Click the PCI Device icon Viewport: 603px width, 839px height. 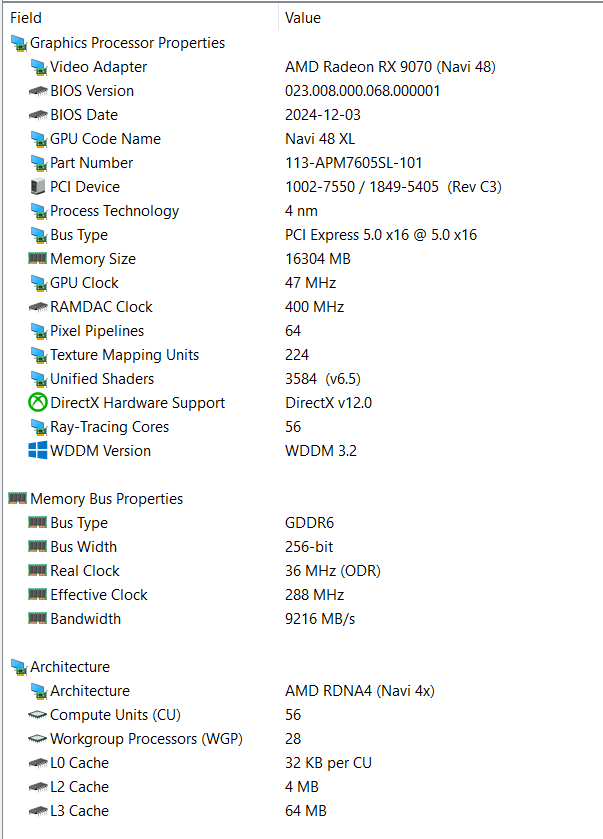coord(38,187)
